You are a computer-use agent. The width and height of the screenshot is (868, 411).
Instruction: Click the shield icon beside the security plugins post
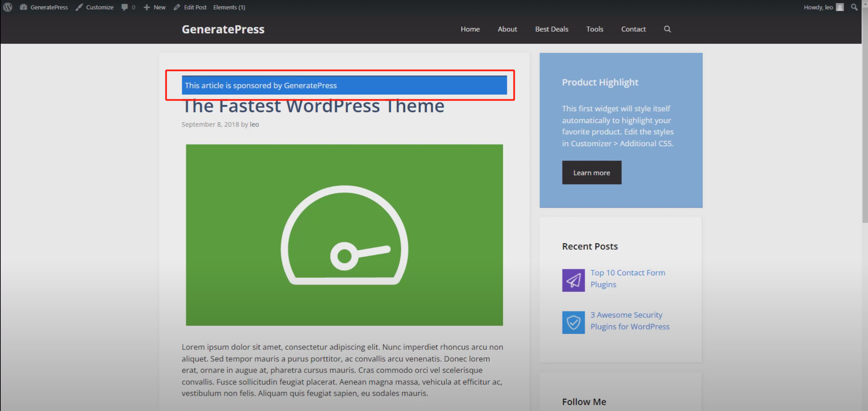pos(573,322)
